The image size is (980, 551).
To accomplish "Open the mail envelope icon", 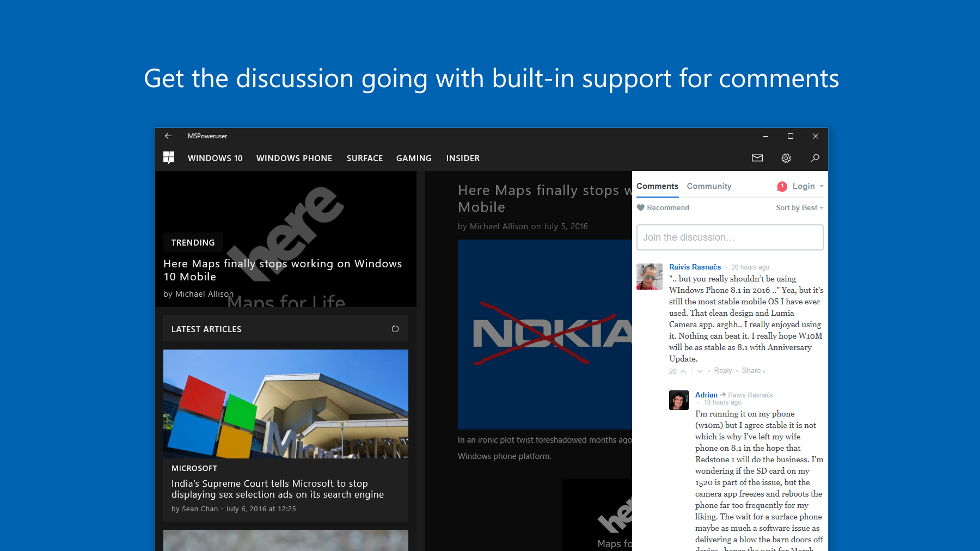I will click(x=757, y=158).
